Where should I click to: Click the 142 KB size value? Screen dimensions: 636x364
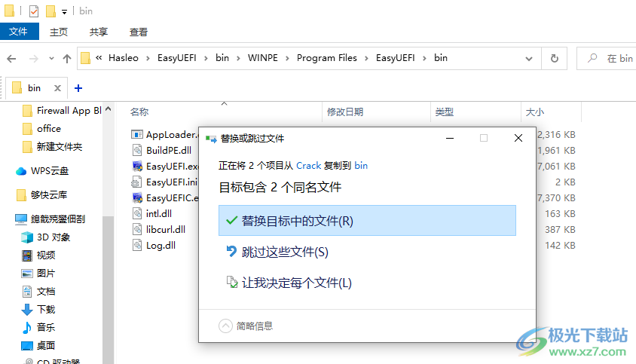point(560,245)
